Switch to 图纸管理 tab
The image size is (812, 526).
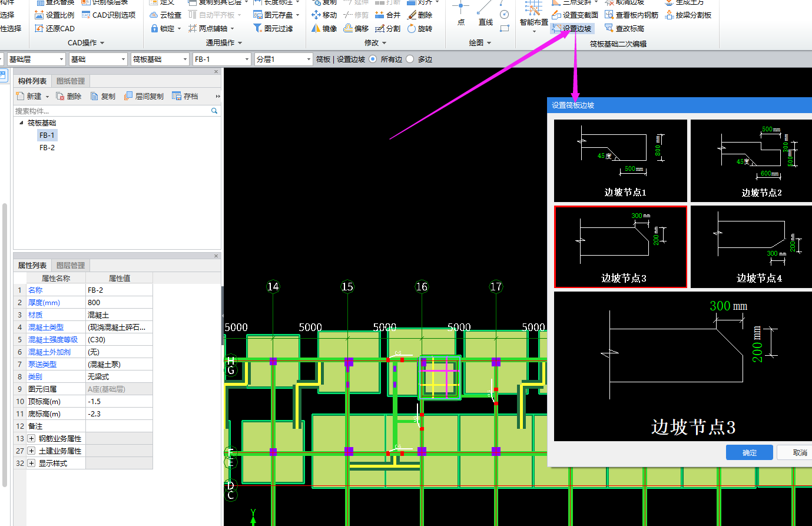(x=71, y=81)
